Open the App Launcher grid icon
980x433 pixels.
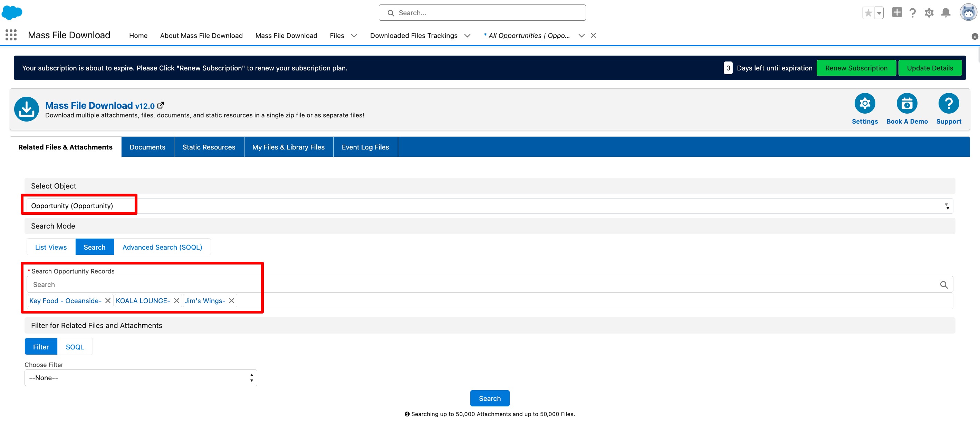11,35
